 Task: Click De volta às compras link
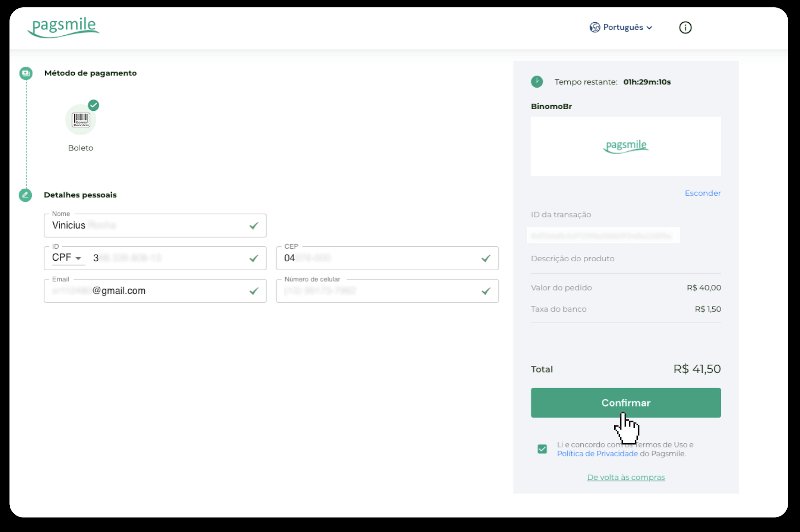626,477
